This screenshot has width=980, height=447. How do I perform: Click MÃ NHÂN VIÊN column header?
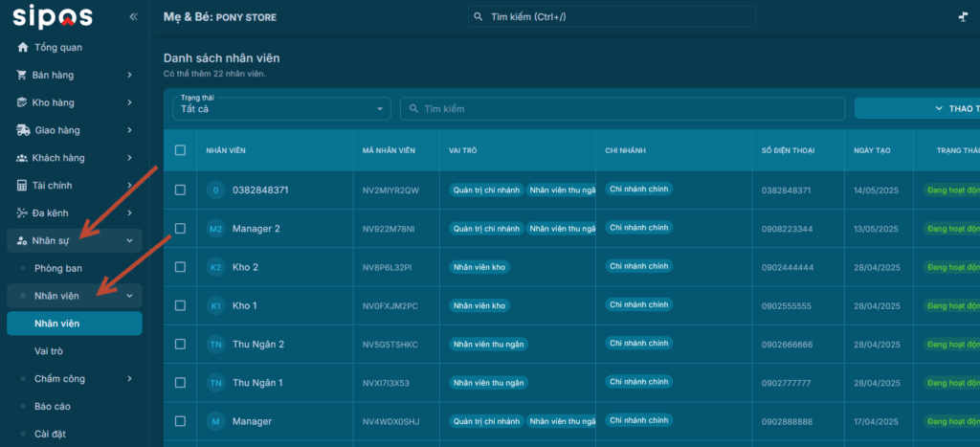pyautogui.click(x=389, y=150)
